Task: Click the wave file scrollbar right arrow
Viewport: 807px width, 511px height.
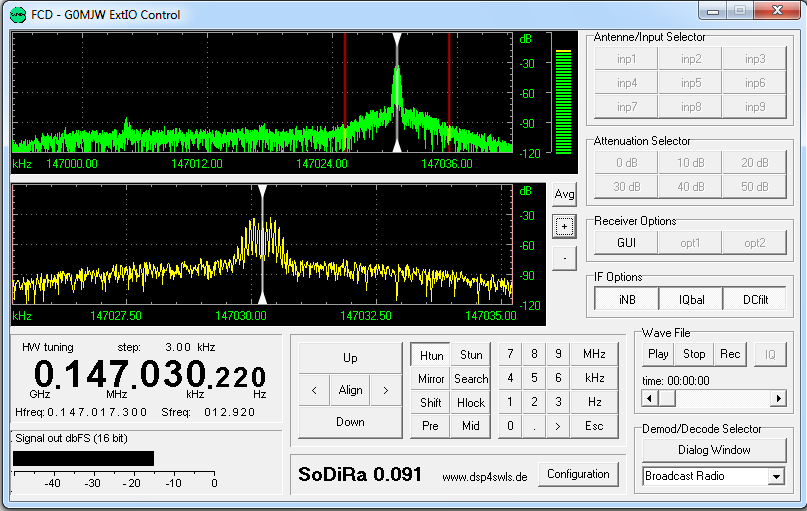Action: (778, 399)
